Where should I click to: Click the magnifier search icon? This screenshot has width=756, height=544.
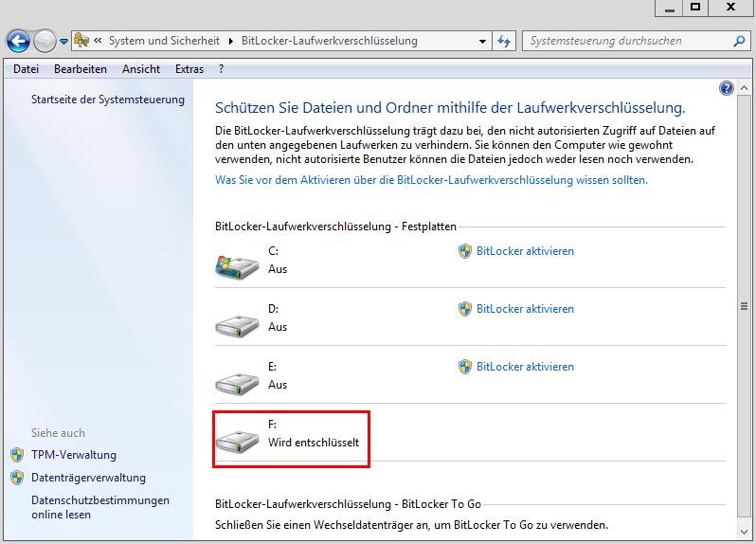tap(739, 41)
